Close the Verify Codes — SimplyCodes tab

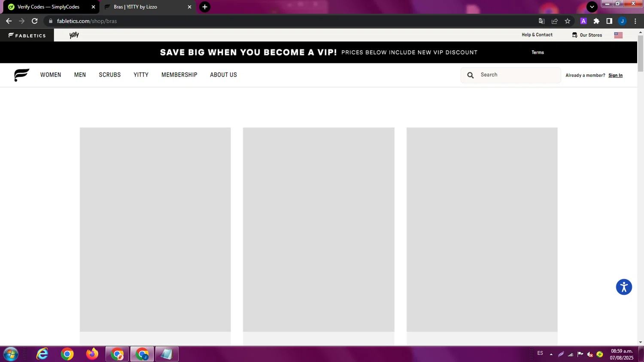[93, 7]
